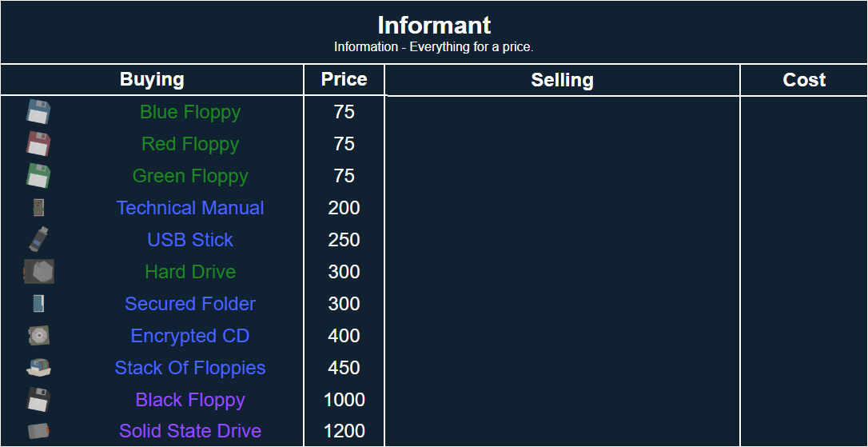
Task: Open the Solid State Drive link
Action: click(190, 431)
